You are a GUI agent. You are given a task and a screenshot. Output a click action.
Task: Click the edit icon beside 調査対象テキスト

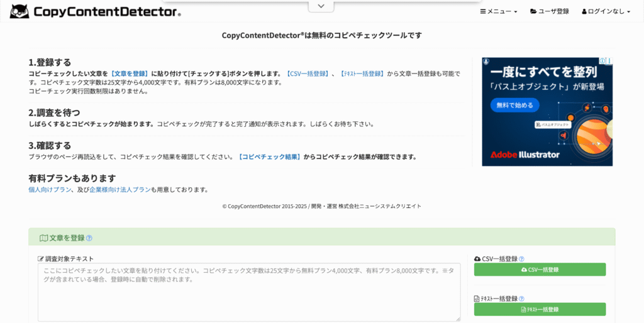click(x=41, y=259)
